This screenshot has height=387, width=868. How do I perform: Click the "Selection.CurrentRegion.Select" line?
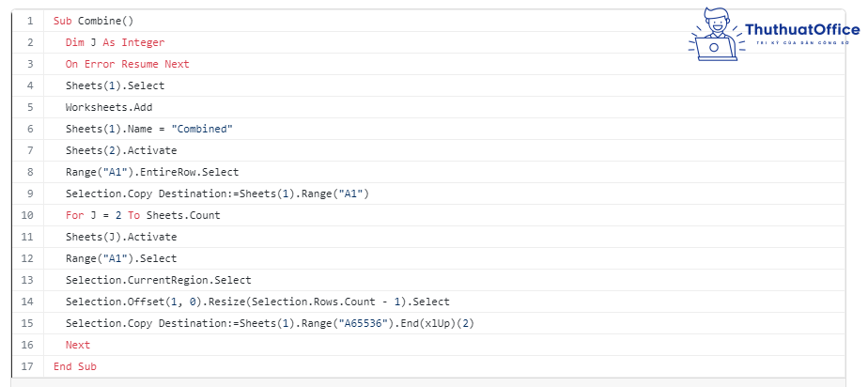pos(158,280)
